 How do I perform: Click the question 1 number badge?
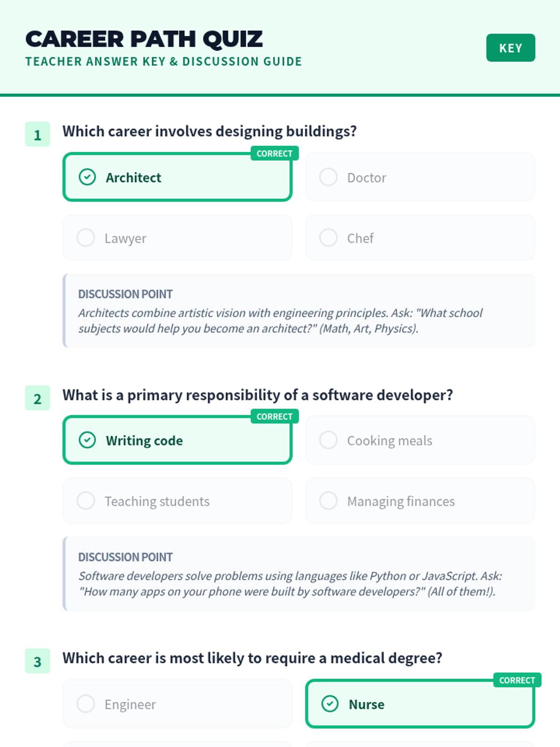coord(37,134)
